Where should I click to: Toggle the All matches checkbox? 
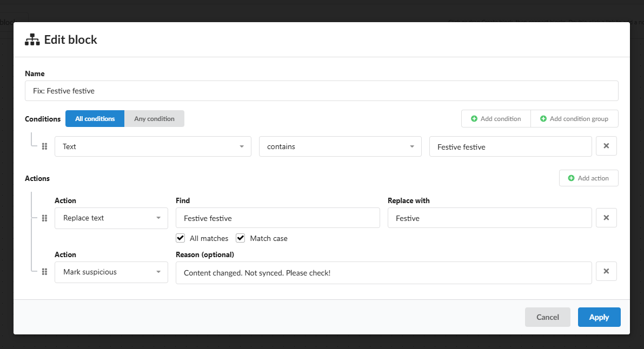click(x=180, y=238)
